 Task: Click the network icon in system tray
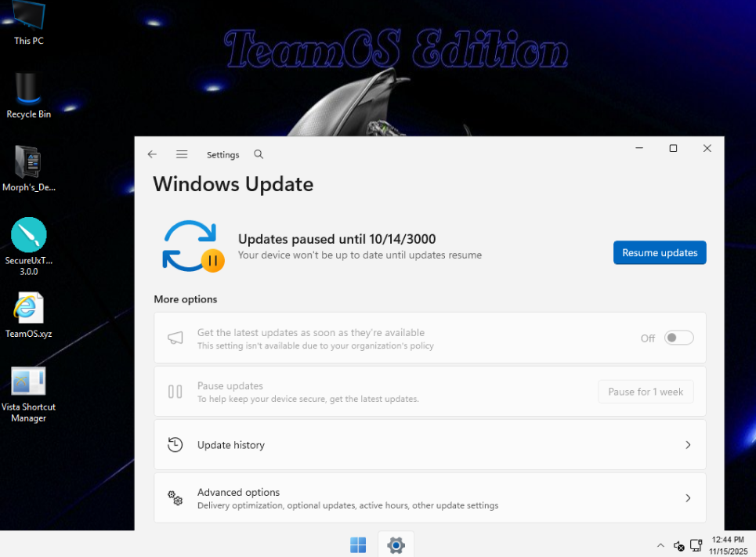click(696, 545)
